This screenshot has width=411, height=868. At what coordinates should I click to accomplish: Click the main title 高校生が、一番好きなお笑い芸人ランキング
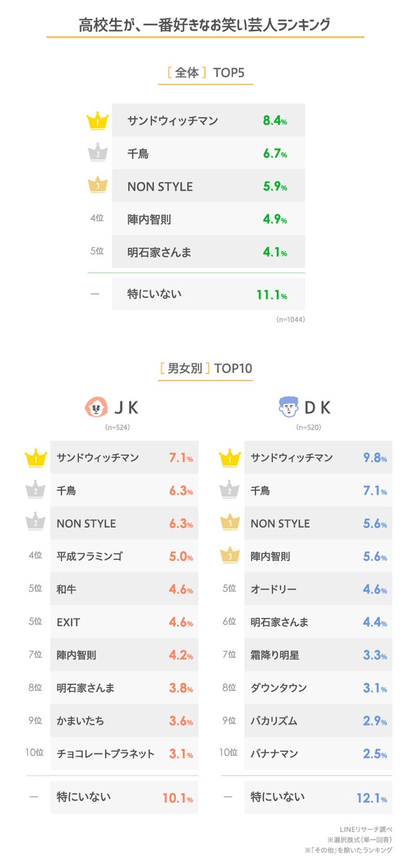[205, 24]
